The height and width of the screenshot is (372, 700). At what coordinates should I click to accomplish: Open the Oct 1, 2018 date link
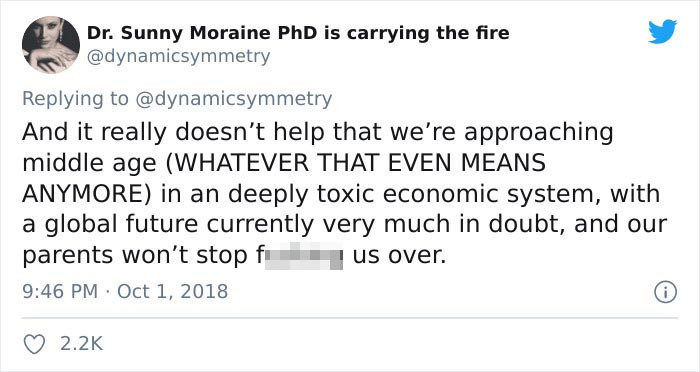tap(172, 291)
